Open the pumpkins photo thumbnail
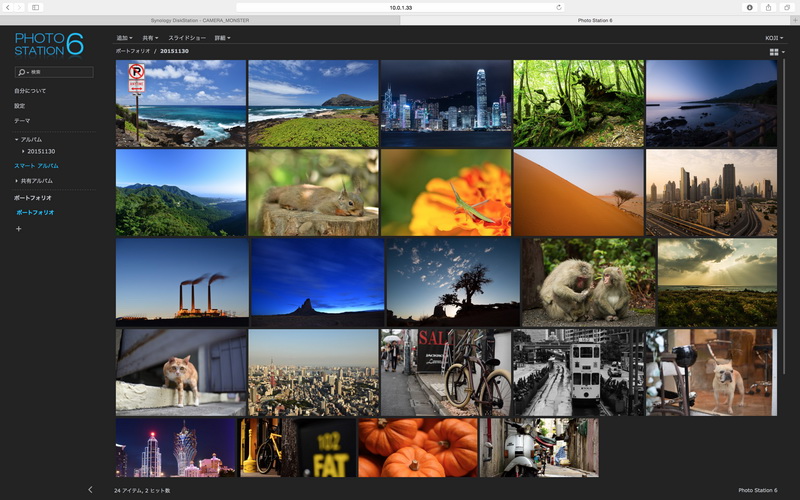 (x=417, y=447)
